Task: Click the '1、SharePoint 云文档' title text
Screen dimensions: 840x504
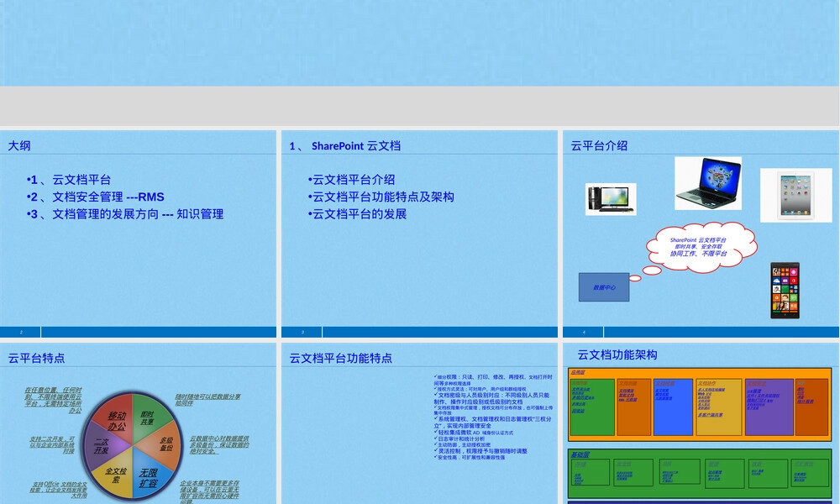Action: (345, 145)
